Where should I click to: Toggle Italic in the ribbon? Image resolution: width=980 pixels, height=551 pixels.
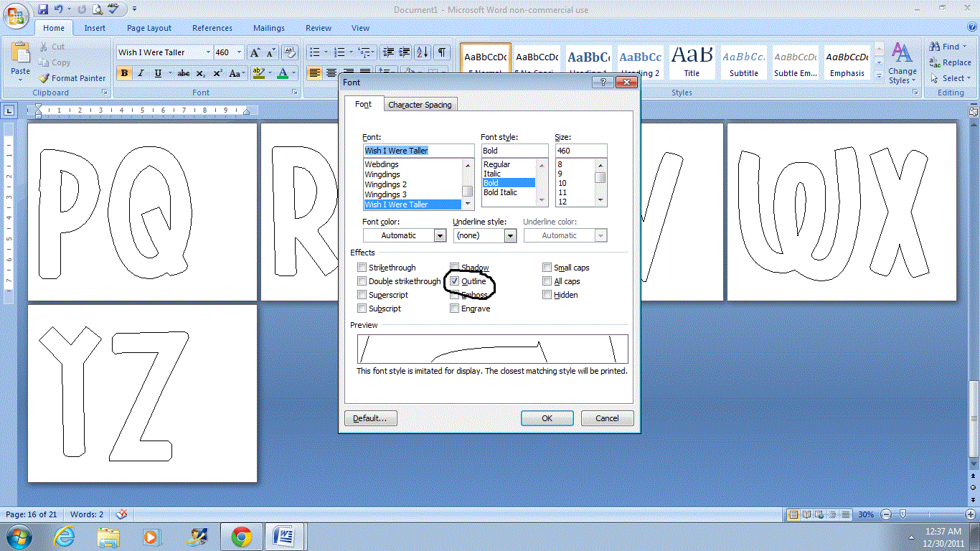coord(141,73)
